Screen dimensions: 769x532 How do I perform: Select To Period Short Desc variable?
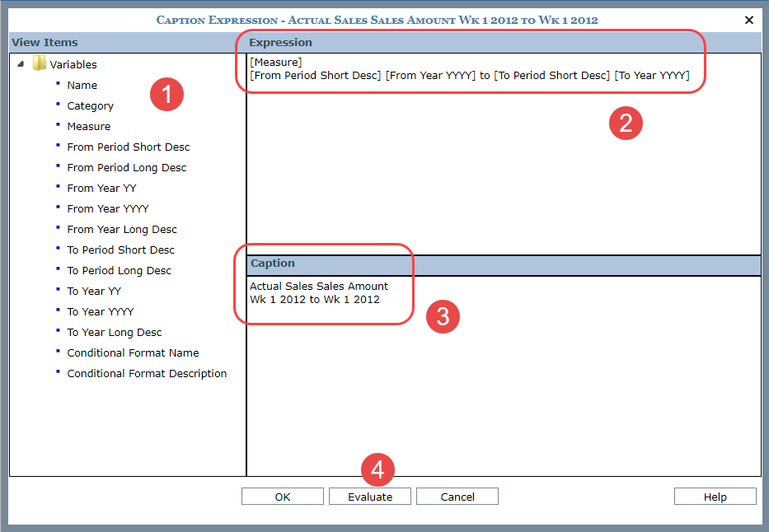(120, 250)
